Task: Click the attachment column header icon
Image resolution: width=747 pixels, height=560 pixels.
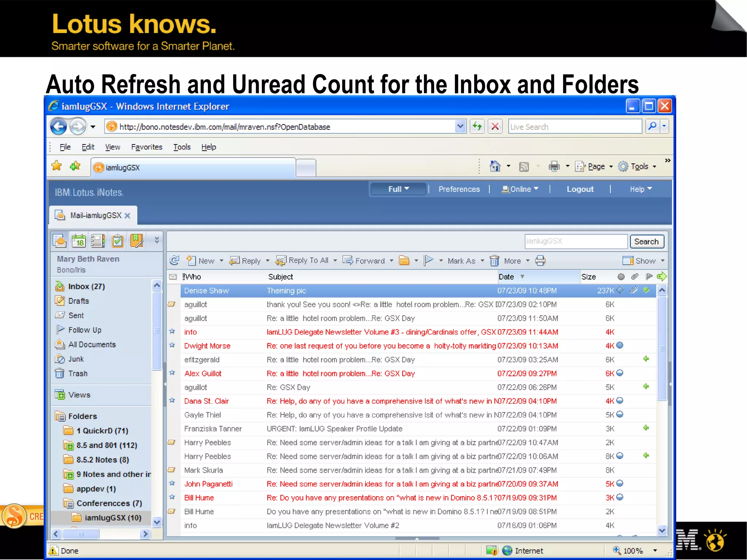Action: 635,277
